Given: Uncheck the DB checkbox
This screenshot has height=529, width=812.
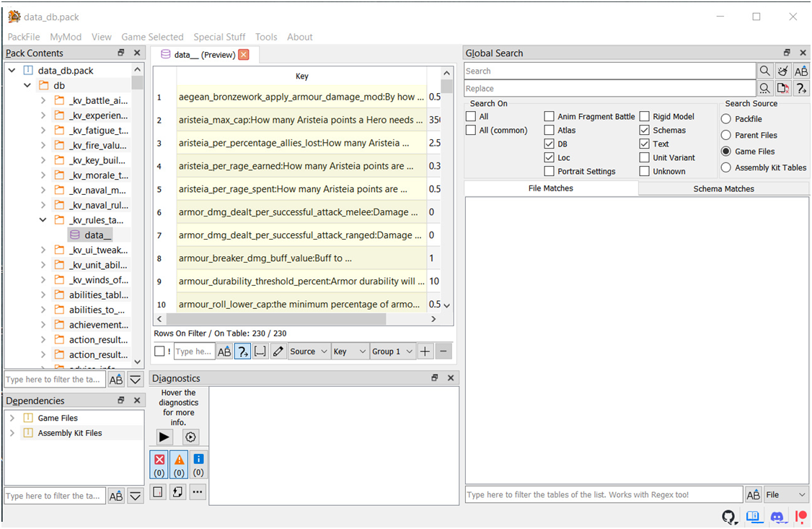Looking at the screenshot, I should coord(550,144).
